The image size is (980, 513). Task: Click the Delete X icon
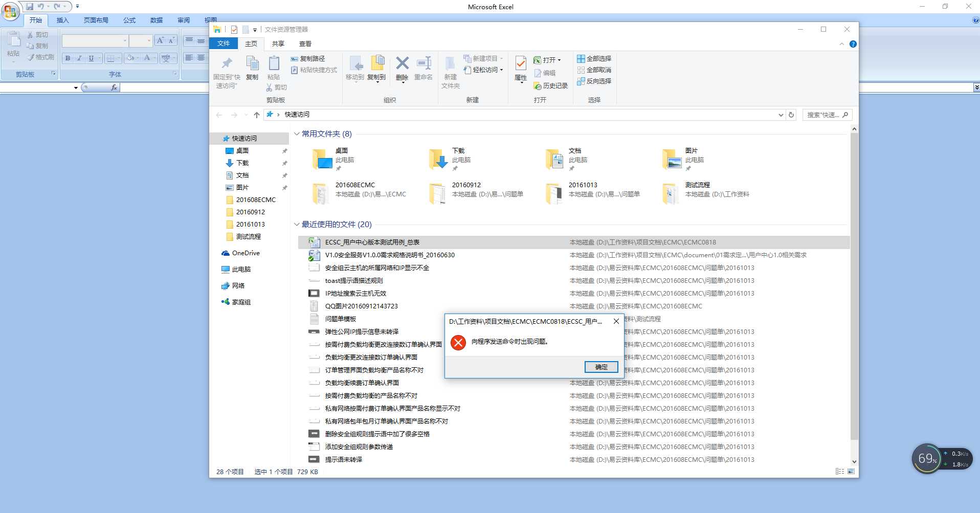point(402,63)
